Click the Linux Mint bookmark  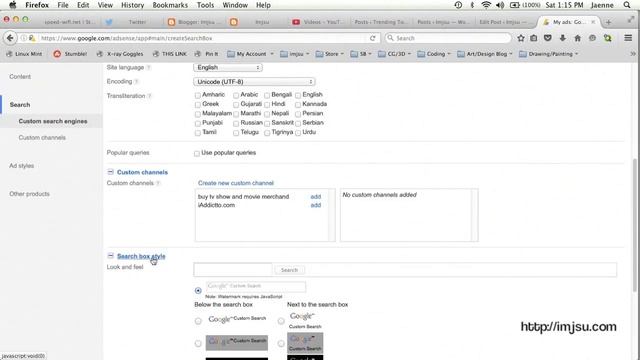coord(24,54)
